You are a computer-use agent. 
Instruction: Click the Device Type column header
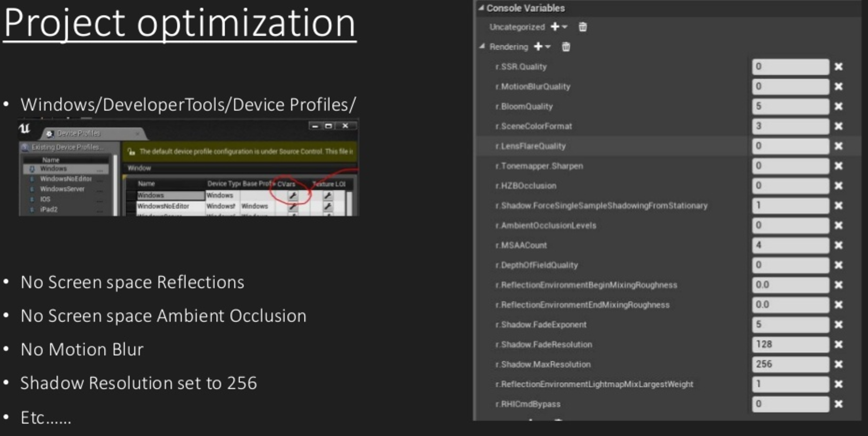tap(223, 184)
